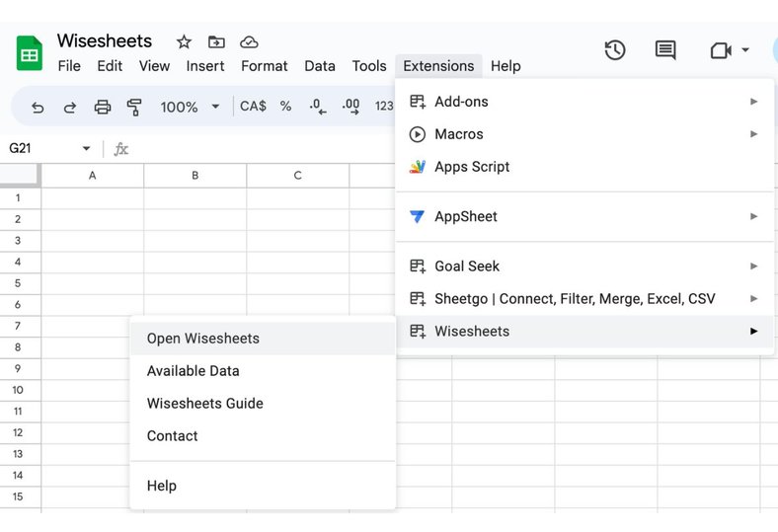The image size is (778, 532).
Task: Open the 123 number format menu
Action: coord(384,106)
